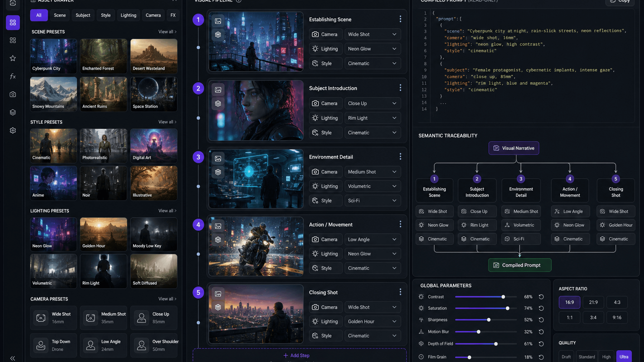Open Subject Introduction three-dot menu
The height and width of the screenshot is (362, 644).
(x=400, y=88)
